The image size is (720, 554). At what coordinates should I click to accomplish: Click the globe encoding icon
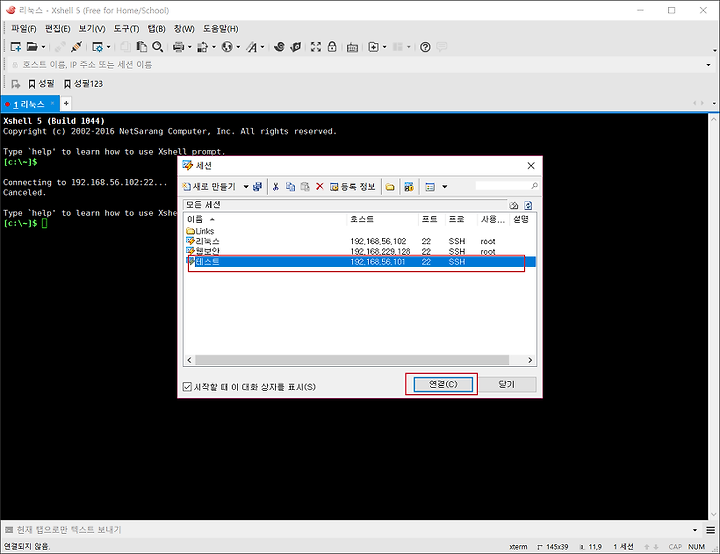pos(227,47)
